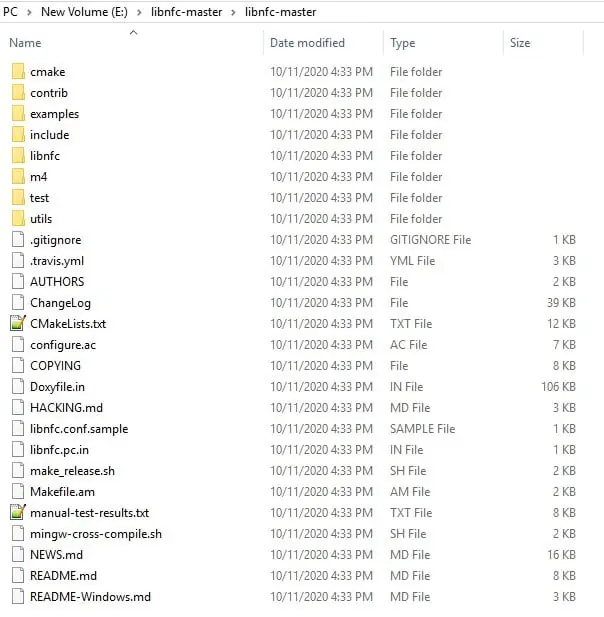Sort by Date modified column header

(x=307, y=43)
